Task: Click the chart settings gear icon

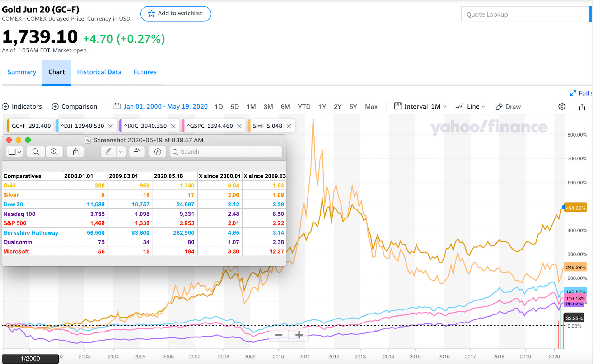Action: (x=562, y=106)
